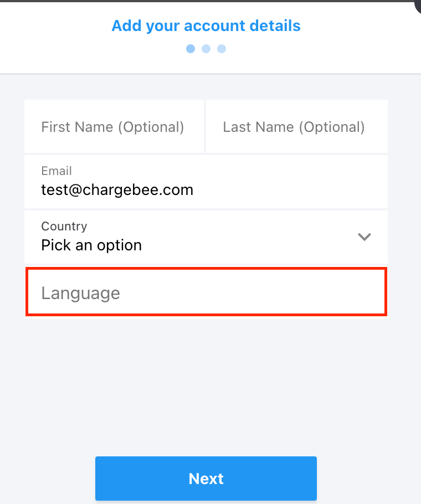This screenshot has width=421, height=504.
Task: Click the Country dropdown chevron arrow
Action: click(x=364, y=237)
